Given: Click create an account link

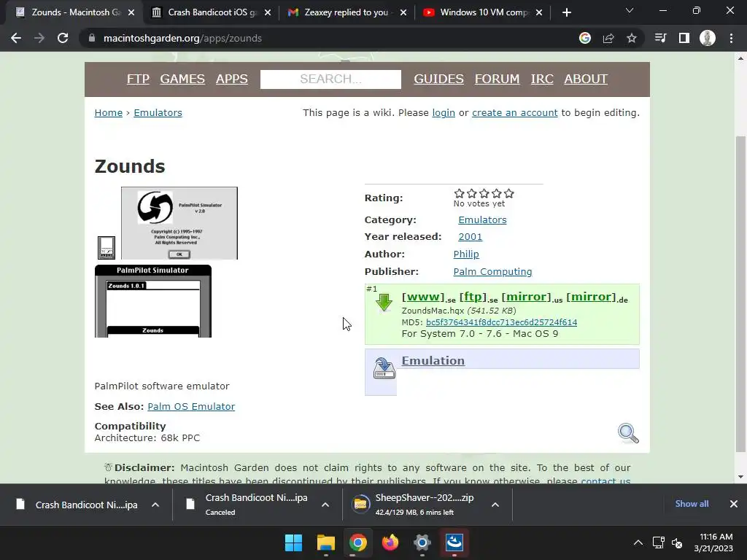Looking at the screenshot, I should (x=514, y=113).
